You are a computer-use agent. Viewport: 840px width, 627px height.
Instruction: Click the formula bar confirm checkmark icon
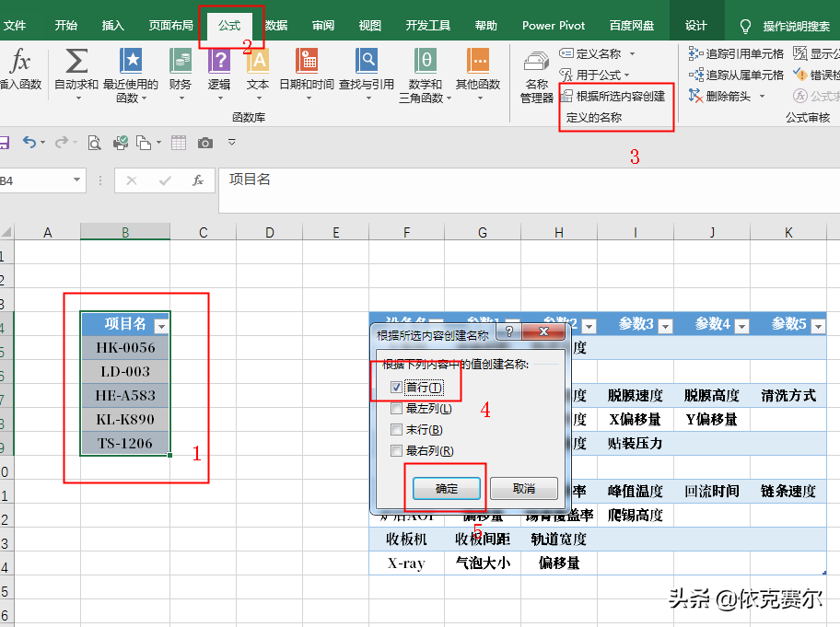pyautogui.click(x=165, y=181)
